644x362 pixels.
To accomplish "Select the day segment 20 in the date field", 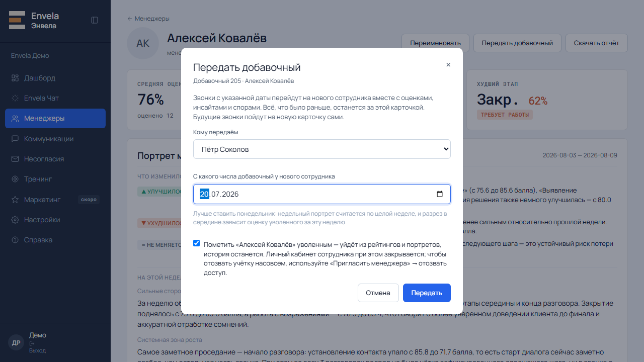I will click(204, 194).
